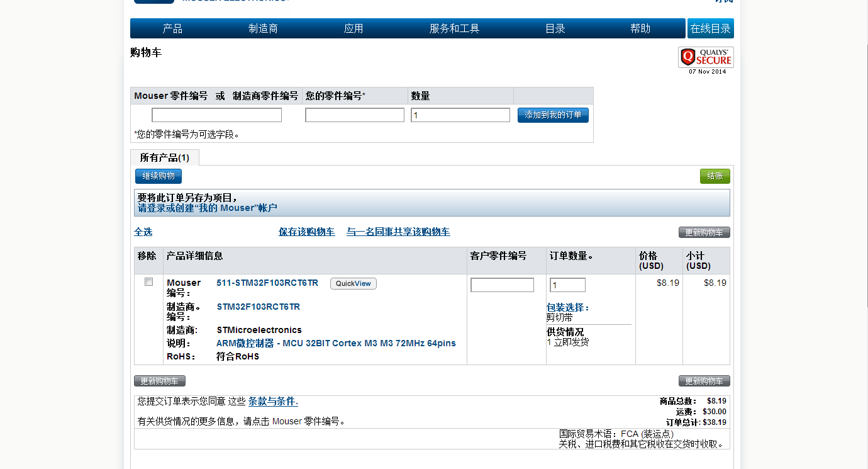The height and width of the screenshot is (469, 868).
Task: Click the 数量 field in add form
Action: 460,115
